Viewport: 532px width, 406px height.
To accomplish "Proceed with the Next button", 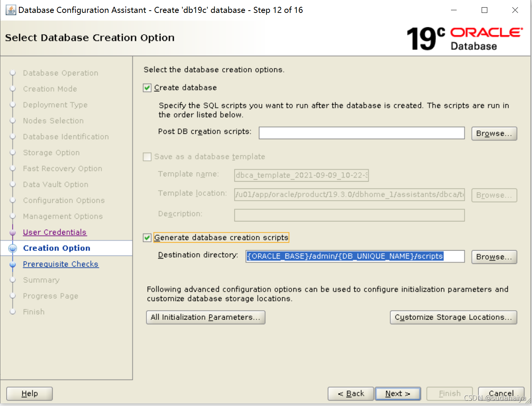I will point(398,393).
